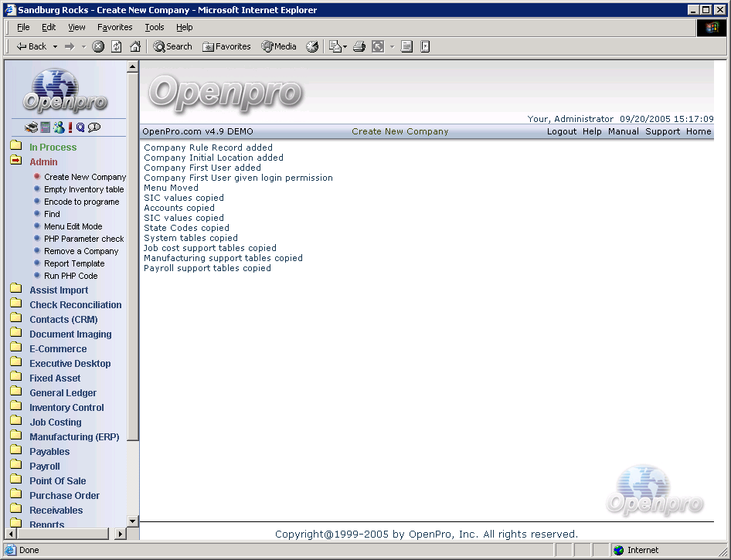Click the Logout link
Image resolution: width=731 pixels, height=560 pixels.
(x=562, y=131)
